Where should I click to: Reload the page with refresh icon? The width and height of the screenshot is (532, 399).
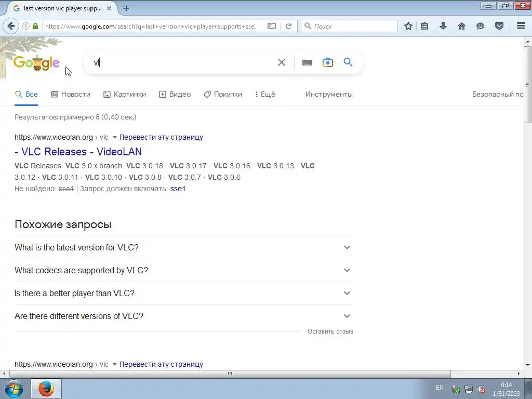click(288, 26)
